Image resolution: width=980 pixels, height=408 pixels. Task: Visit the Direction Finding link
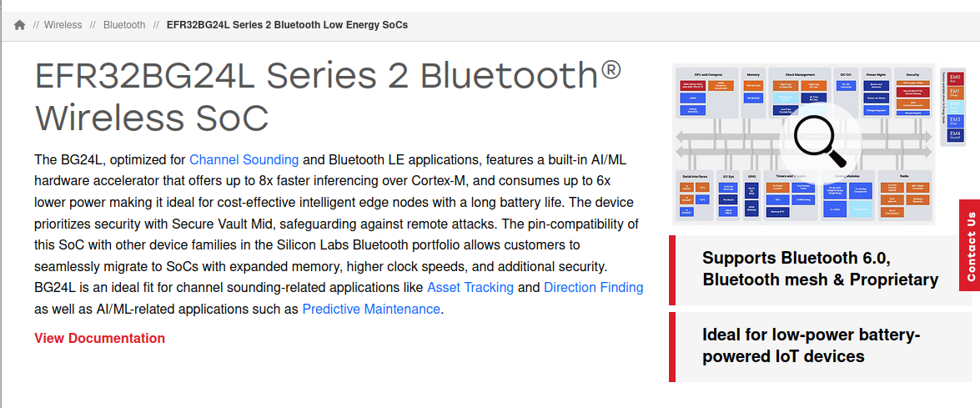tap(594, 287)
